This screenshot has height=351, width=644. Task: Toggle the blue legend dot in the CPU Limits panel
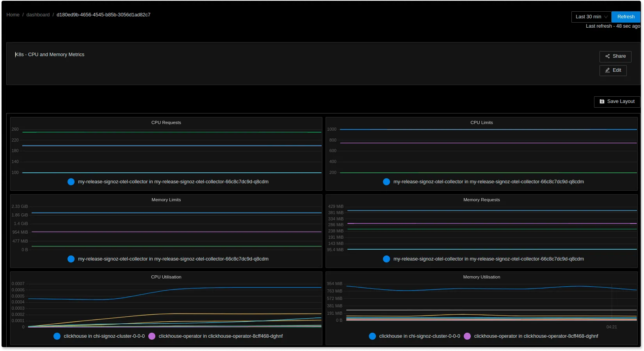click(x=386, y=182)
